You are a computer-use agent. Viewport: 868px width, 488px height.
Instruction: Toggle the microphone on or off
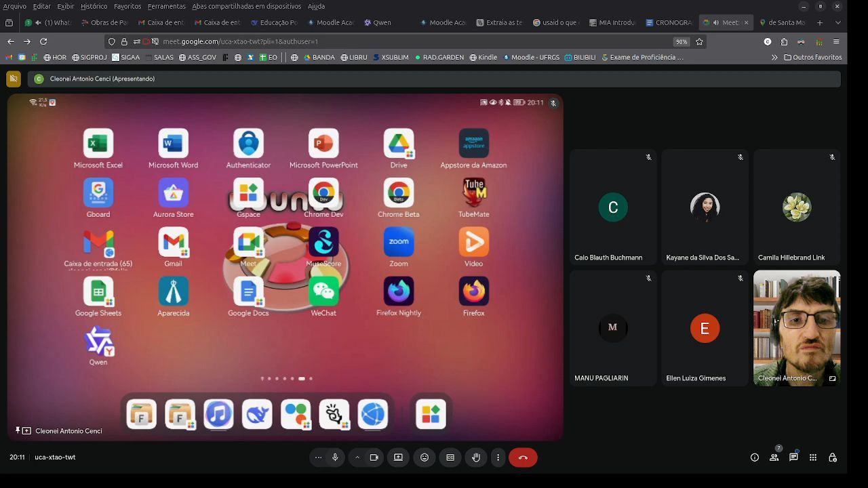click(335, 457)
